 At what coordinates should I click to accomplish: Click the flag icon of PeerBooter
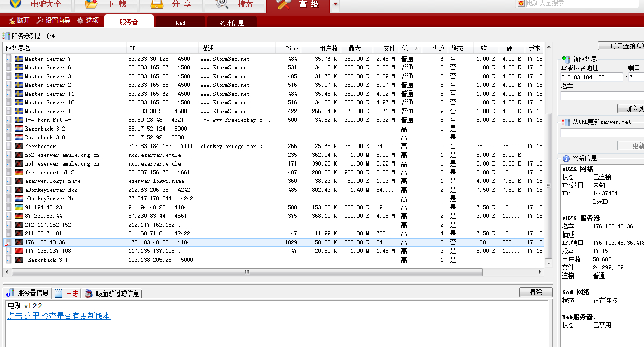(x=19, y=146)
